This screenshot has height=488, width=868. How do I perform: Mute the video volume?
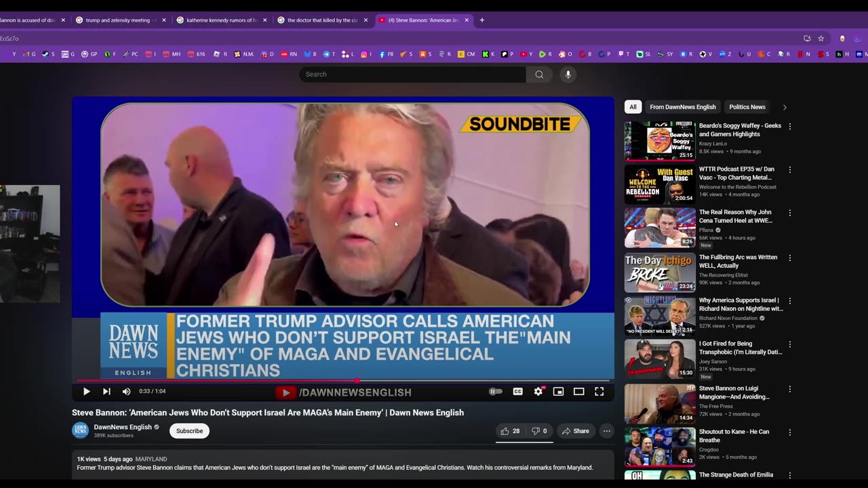[126, 391]
